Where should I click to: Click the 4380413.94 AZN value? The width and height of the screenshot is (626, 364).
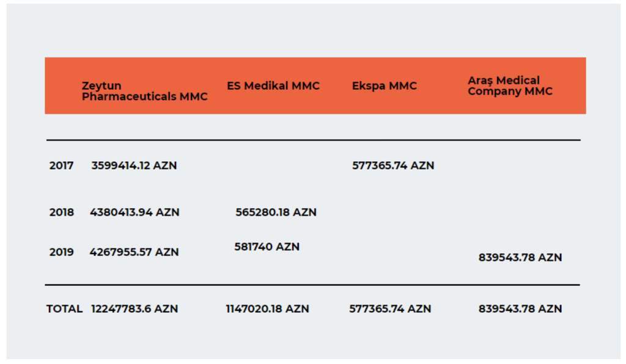tap(134, 212)
